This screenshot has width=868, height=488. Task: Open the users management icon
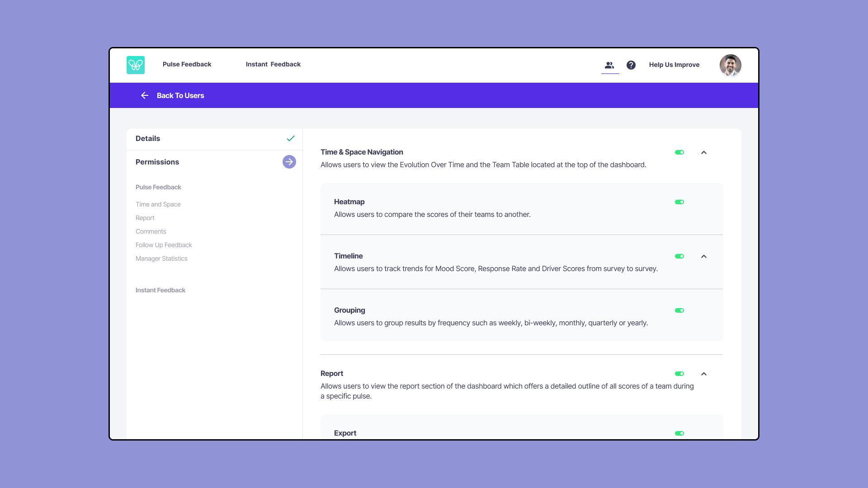(609, 65)
